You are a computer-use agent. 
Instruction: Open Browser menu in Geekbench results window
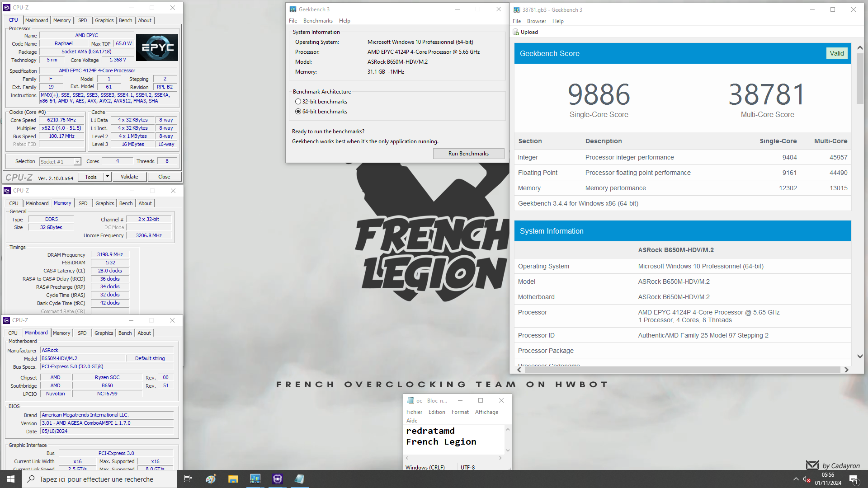536,21
